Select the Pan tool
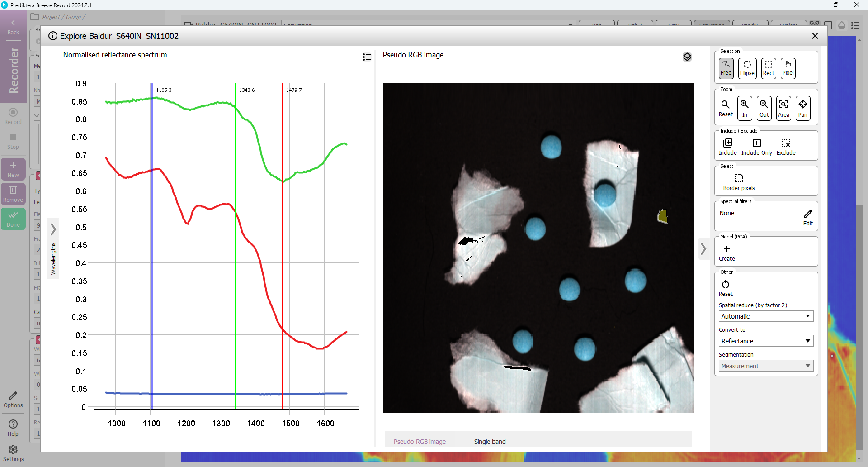This screenshot has width=868, height=467. [802, 109]
